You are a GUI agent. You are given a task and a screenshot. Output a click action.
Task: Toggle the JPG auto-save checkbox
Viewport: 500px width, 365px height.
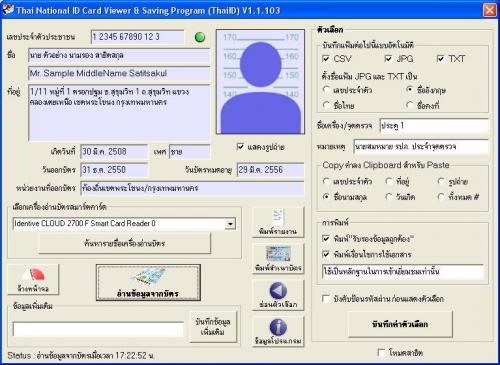pyautogui.click(x=388, y=59)
